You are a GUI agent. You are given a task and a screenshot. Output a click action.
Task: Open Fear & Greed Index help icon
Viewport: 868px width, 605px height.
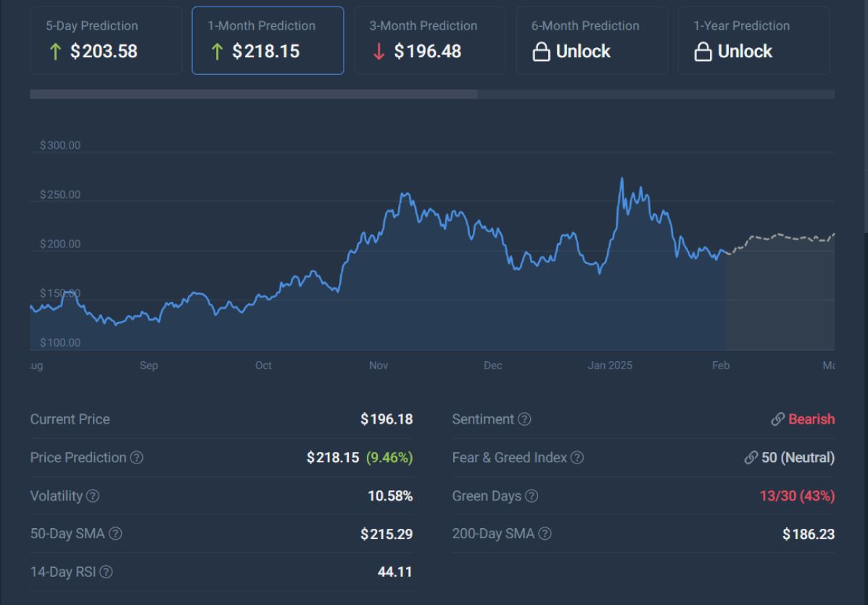click(x=577, y=458)
